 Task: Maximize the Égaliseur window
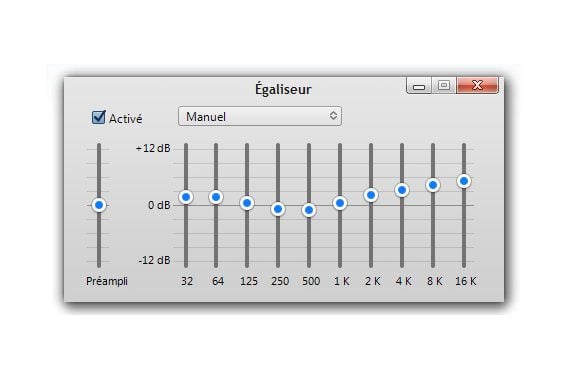443,85
